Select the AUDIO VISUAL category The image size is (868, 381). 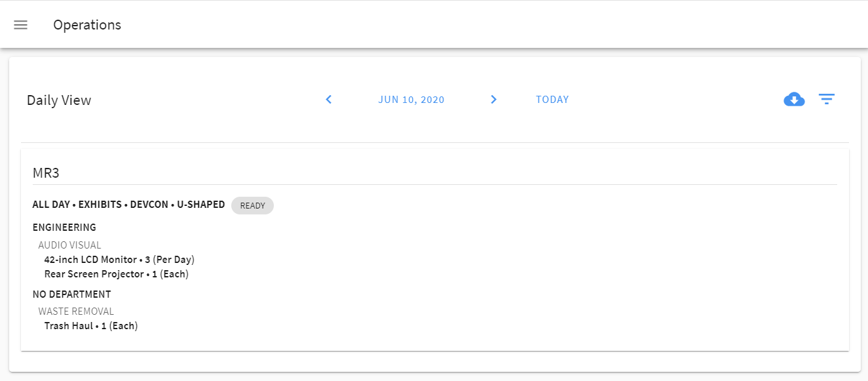click(x=69, y=245)
